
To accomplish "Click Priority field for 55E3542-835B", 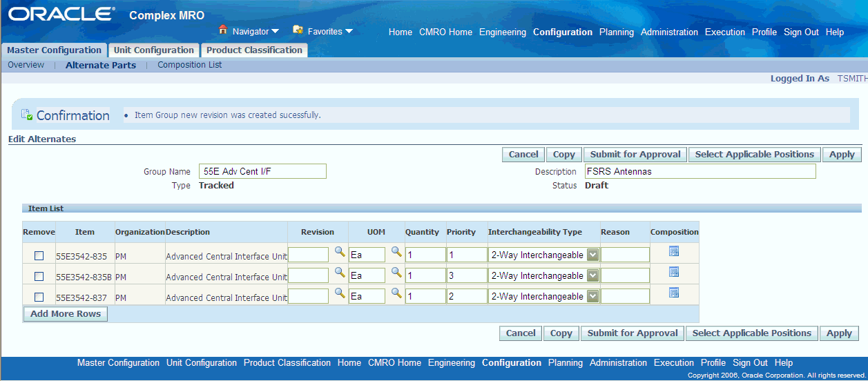I will tap(467, 276).
